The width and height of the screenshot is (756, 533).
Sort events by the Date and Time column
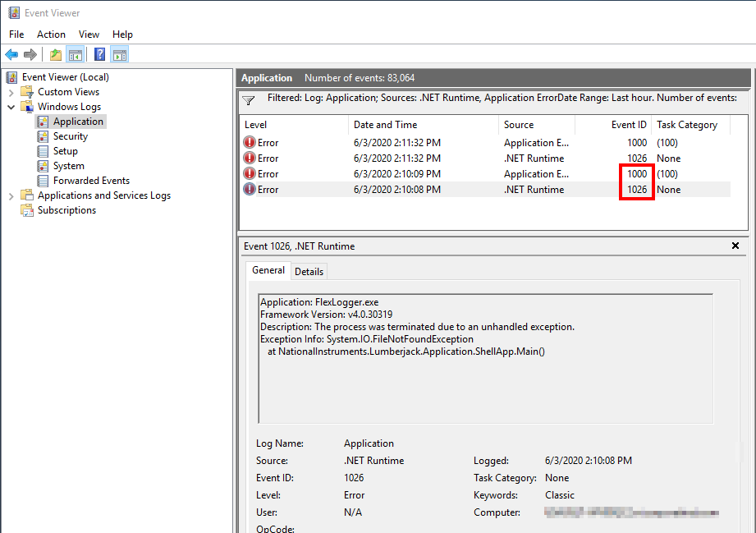pyautogui.click(x=385, y=125)
